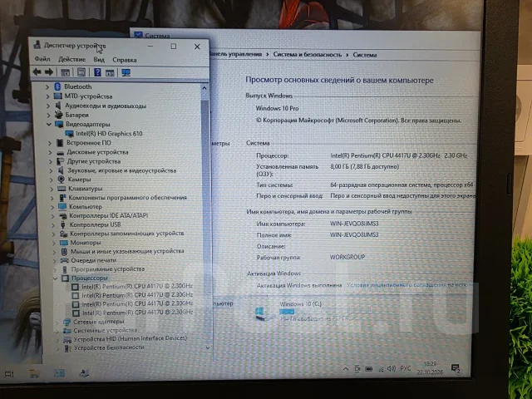Click the РУС language indicator
Viewport: 532px width, 399px height.
click(406, 368)
